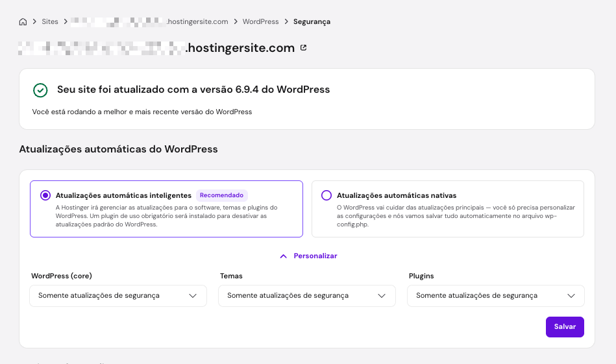Collapse the Personalizar section
The height and width of the screenshot is (364, 616).
point(308,256)
